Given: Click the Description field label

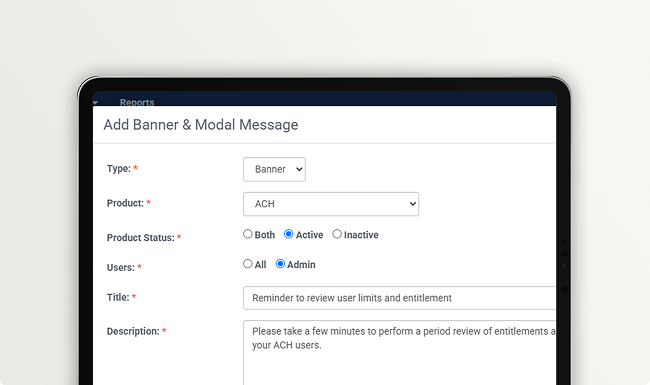Looking at the screenshot, I should coord(133,332).
